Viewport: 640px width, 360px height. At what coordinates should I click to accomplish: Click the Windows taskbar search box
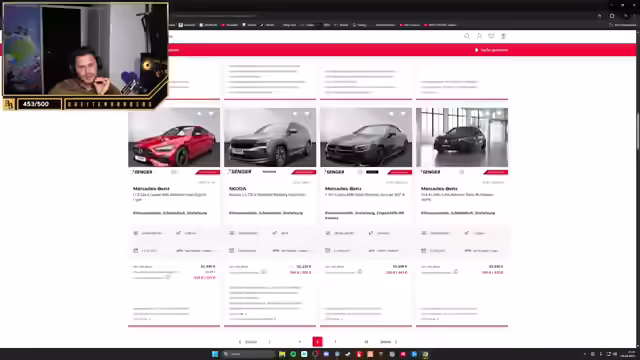[248, 354]
